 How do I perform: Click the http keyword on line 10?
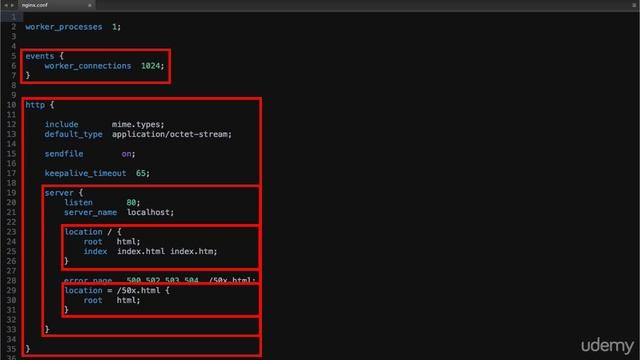tap(35, 105)
